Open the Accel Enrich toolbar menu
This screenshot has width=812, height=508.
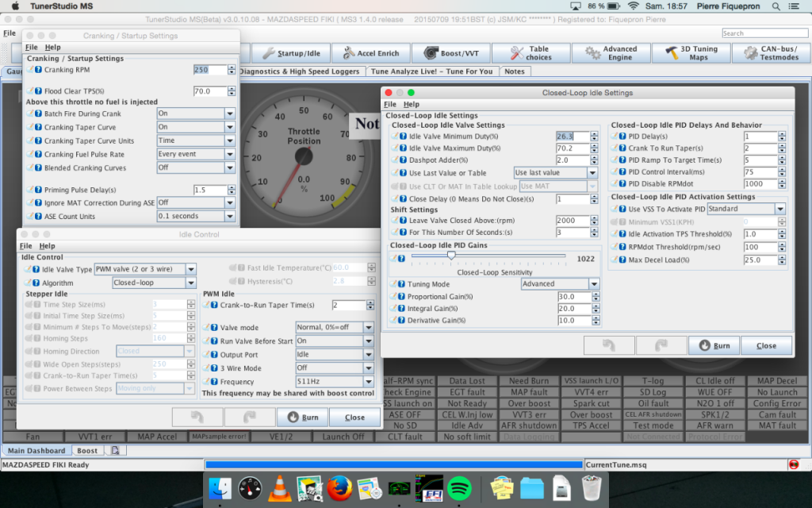pyautogui.click(x=371, y=53)
